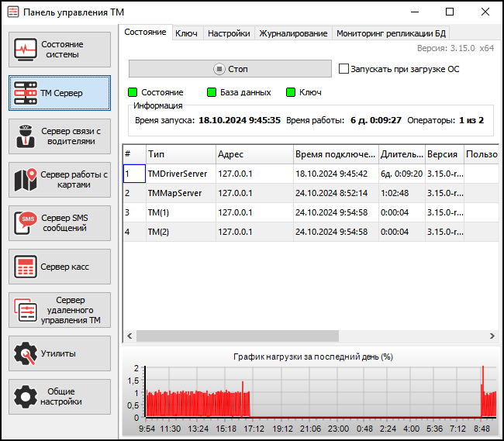Click the Версия: 3.15.0 x64 label
The width and height of the screenshot is (504, 441).
(x=455, y=48)
